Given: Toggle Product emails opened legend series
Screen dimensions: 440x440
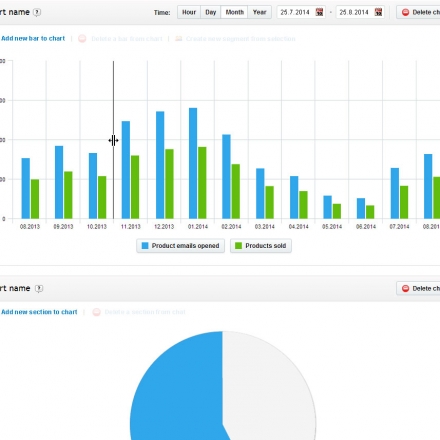Looking at the screenshot, I should pyautogui.click(x=180, y=246).
